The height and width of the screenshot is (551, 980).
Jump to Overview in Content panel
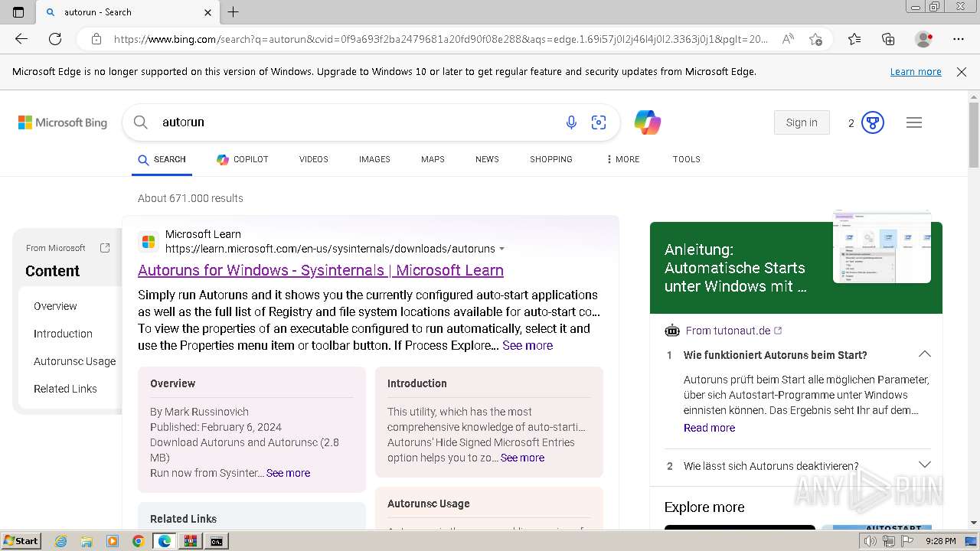(x=55, y=306)
